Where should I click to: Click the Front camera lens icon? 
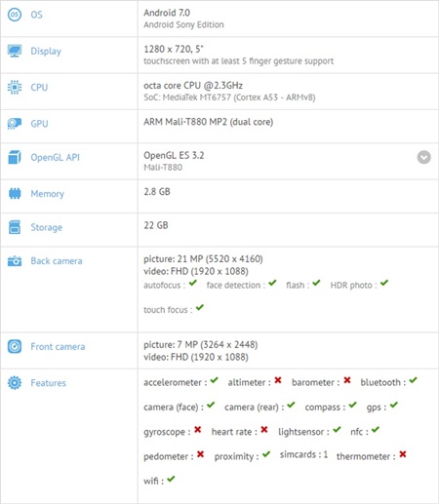coord(15,346)
